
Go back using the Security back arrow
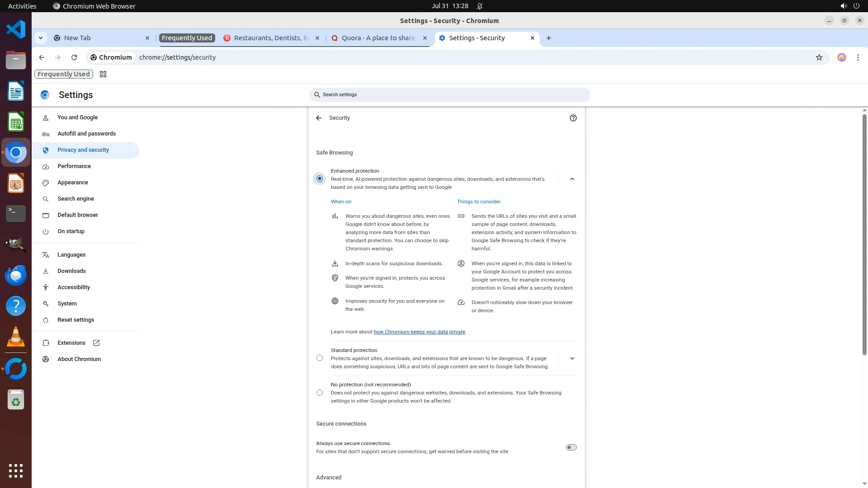point(319,118)
